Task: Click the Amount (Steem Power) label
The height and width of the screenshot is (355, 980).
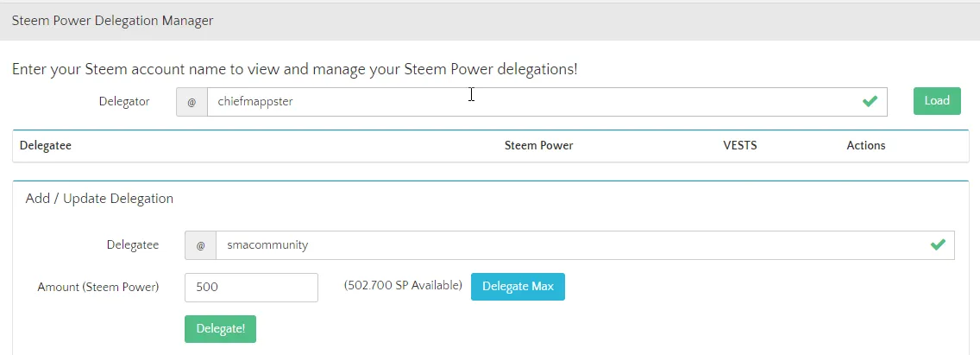Action: point(98,287)
